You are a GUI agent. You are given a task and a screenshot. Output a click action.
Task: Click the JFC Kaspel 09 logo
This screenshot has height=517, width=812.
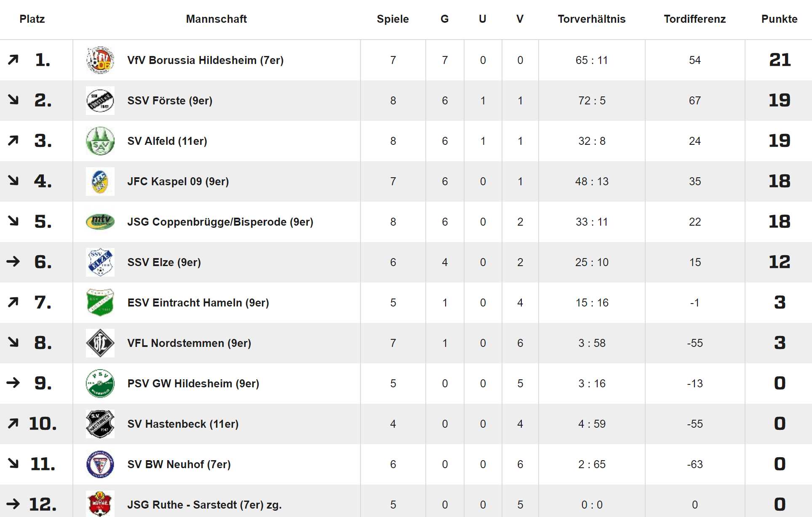coord(100,181)
